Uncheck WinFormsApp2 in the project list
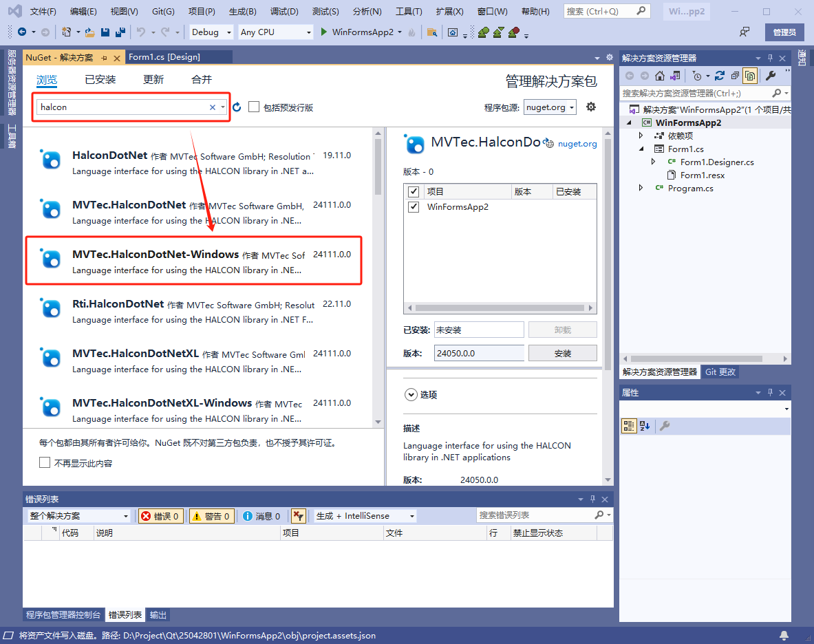Image resolution: width=814 pixels, height=644 pixels. click(414, 206)
